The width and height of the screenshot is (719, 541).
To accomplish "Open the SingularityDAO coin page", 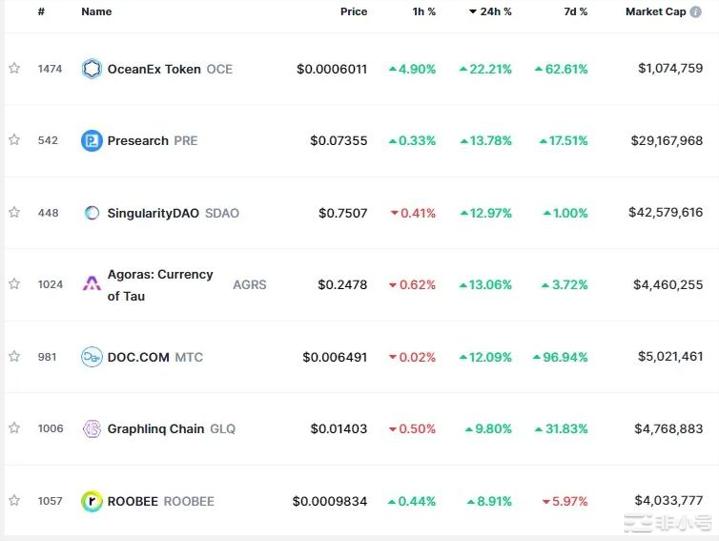I will pyautogui.click(x=152, y=213).
